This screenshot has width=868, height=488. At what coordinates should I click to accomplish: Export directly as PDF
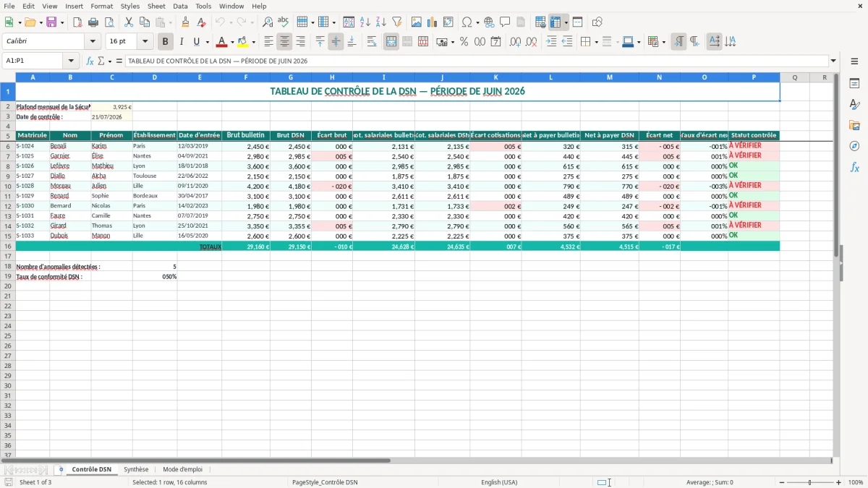click(77, 22)
